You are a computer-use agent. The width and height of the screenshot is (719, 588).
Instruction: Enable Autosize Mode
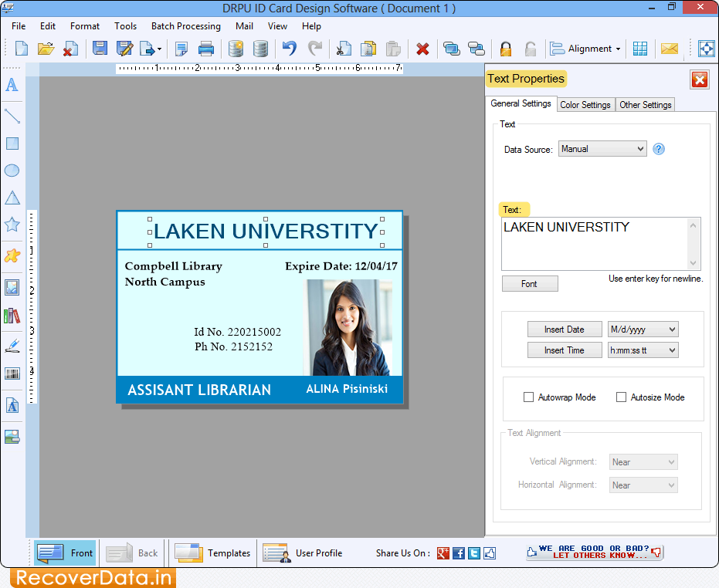[621, 397]
